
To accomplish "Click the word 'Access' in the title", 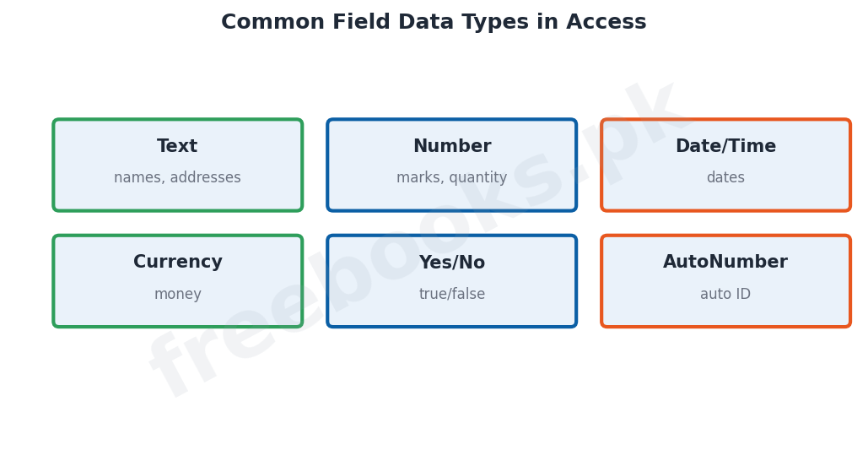I will pos(607,22).
